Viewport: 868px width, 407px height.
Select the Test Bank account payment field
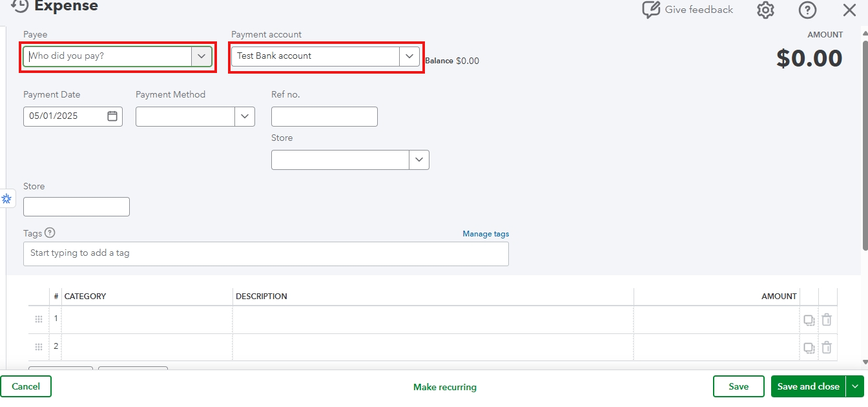(x=315, y=56)
